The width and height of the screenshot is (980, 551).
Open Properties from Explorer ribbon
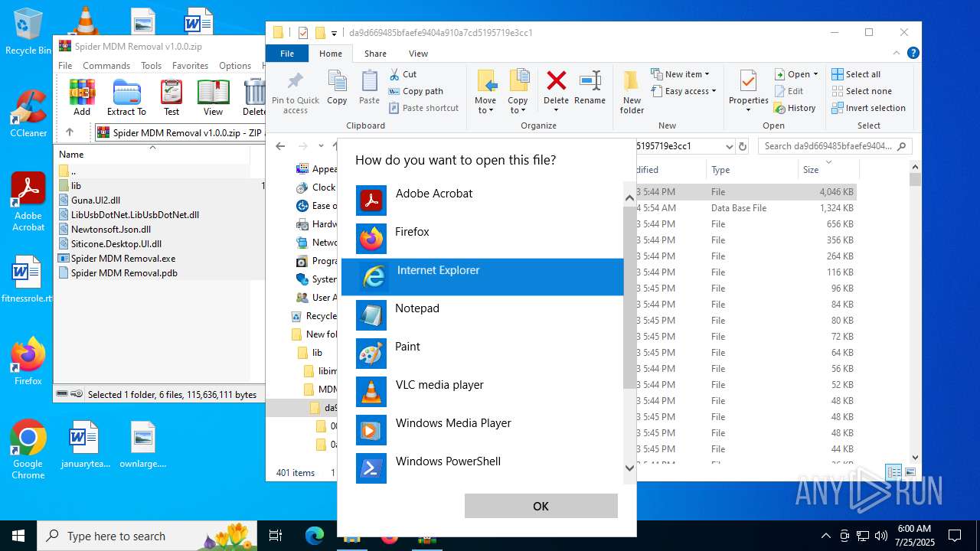pos(748,90)
